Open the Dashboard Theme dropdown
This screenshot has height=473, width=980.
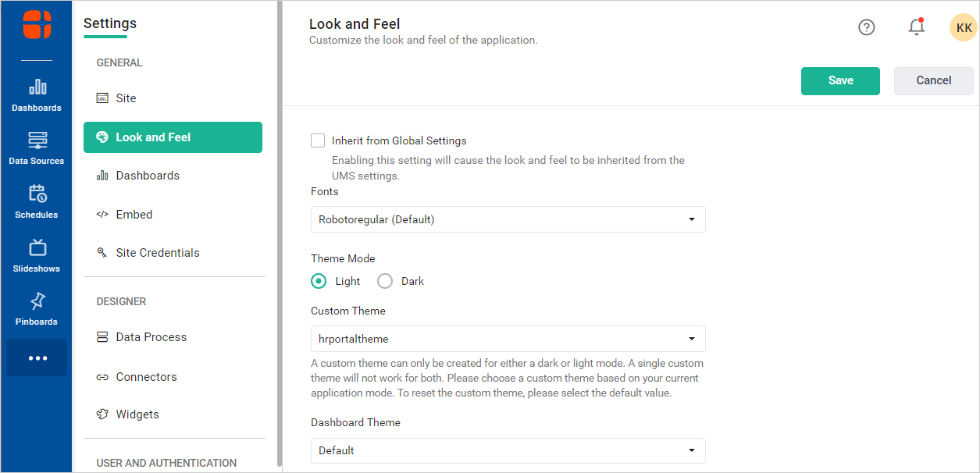[508, 450]
